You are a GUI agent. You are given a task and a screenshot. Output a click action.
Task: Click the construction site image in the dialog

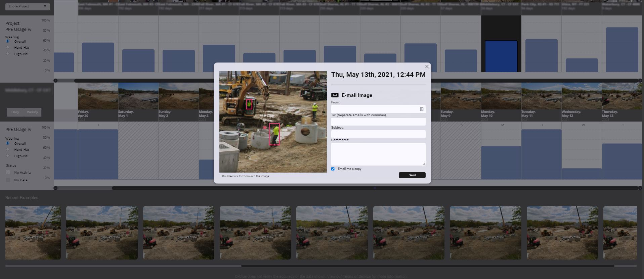(x=273, y=122)
